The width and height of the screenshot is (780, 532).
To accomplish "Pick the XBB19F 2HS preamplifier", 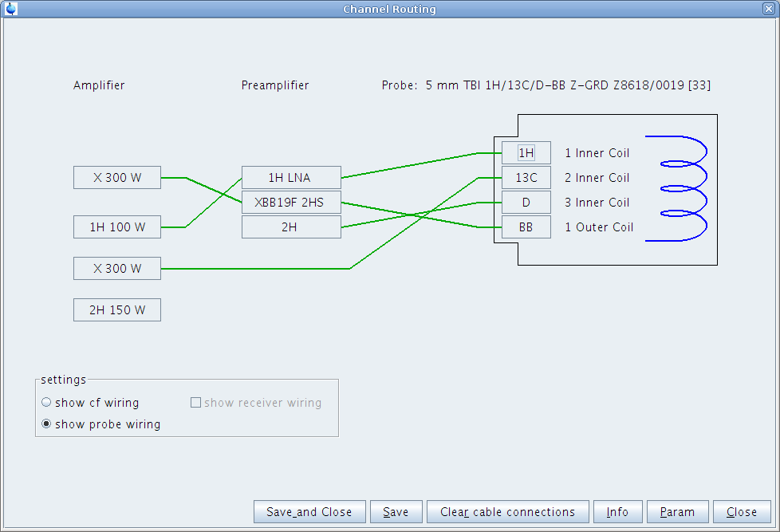I will tap(291, 203).
